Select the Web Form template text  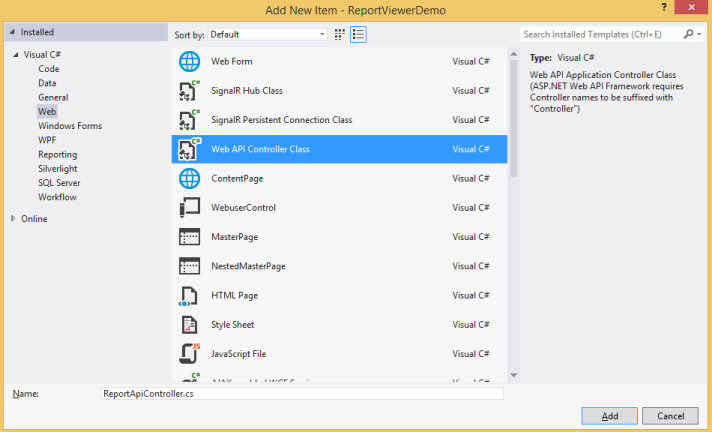232,61
